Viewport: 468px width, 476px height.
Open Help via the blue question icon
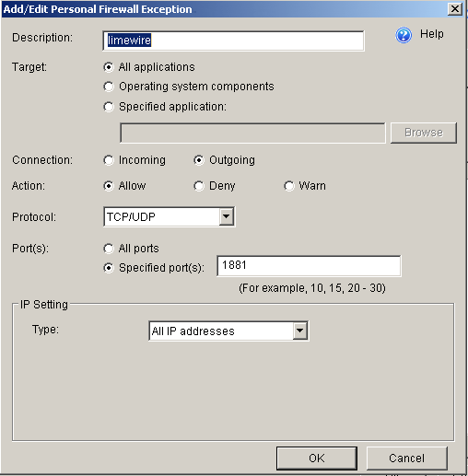pos(404,35)
